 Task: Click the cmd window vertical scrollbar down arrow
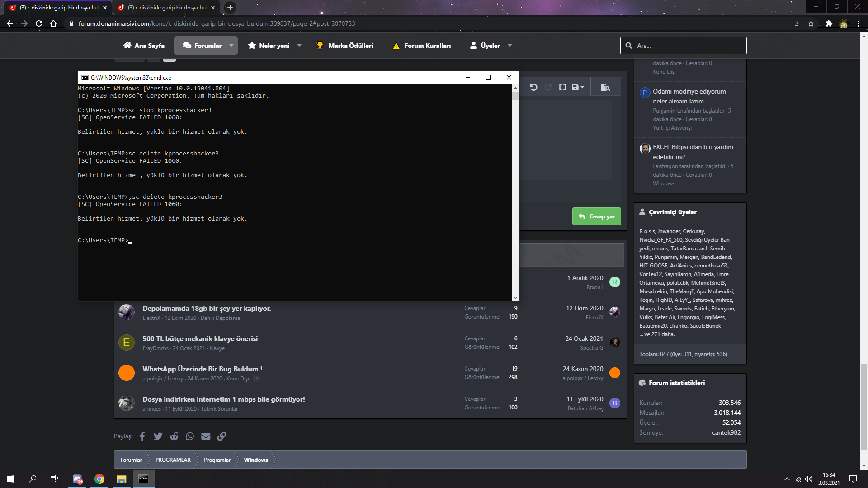515,298
